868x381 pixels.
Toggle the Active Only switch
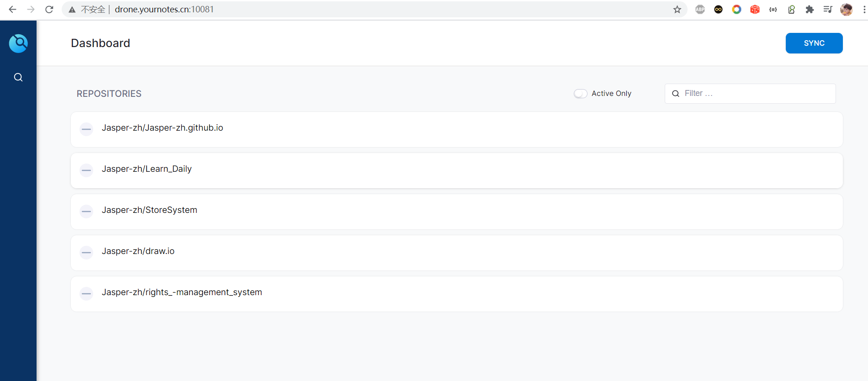580,94
